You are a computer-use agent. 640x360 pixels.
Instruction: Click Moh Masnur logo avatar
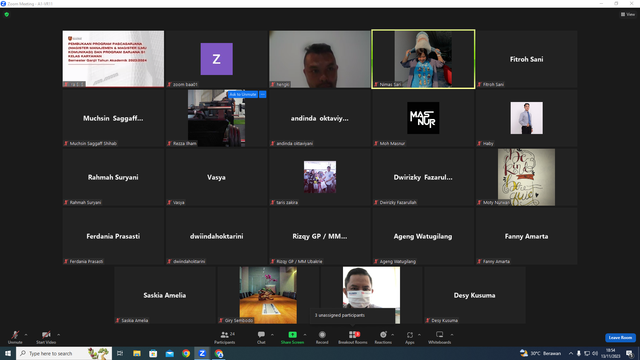(x=423, y=118)
